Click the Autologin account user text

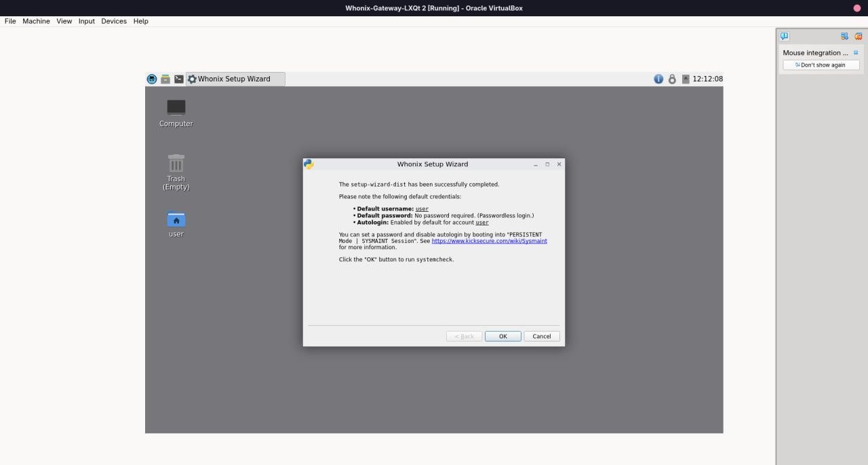click(x=482, y=223)
